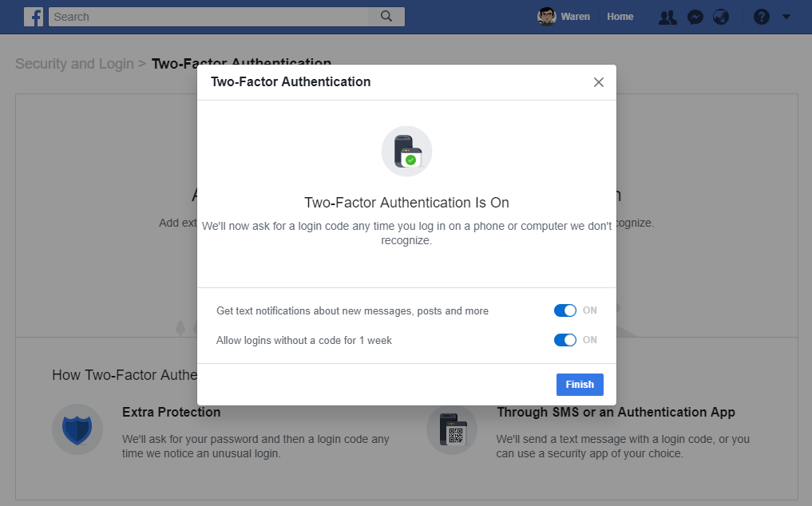Close the Two-Factor Authentication dialog
Screen dimensions: 812x506
pyautogui.click(x=598, y=81)
